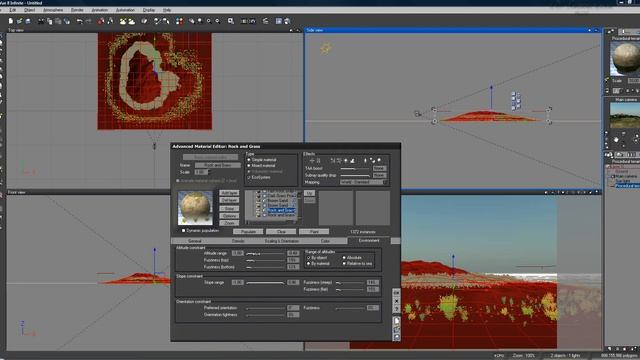This screenshot has width=640, height=360.
Task: Click the Populate button
Action: point(248,231)
